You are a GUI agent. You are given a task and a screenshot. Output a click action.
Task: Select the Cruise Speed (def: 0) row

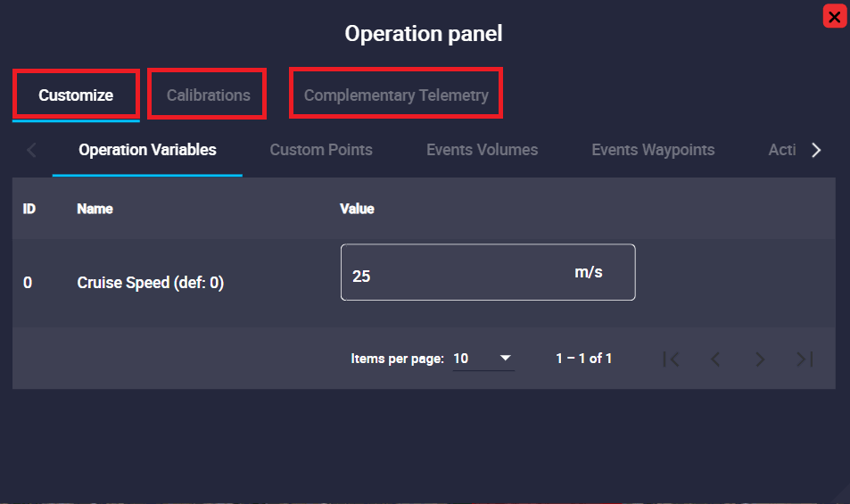pos(150,283)
